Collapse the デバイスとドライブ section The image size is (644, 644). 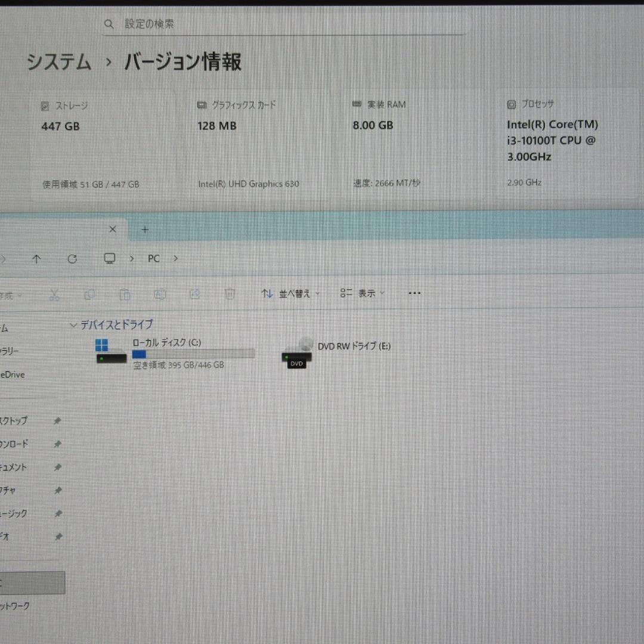(74, 325)
